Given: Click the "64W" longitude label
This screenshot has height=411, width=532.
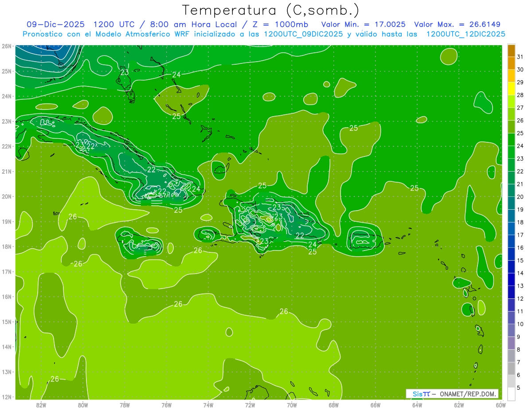Looking at the screenshot, I should [417, 404].
